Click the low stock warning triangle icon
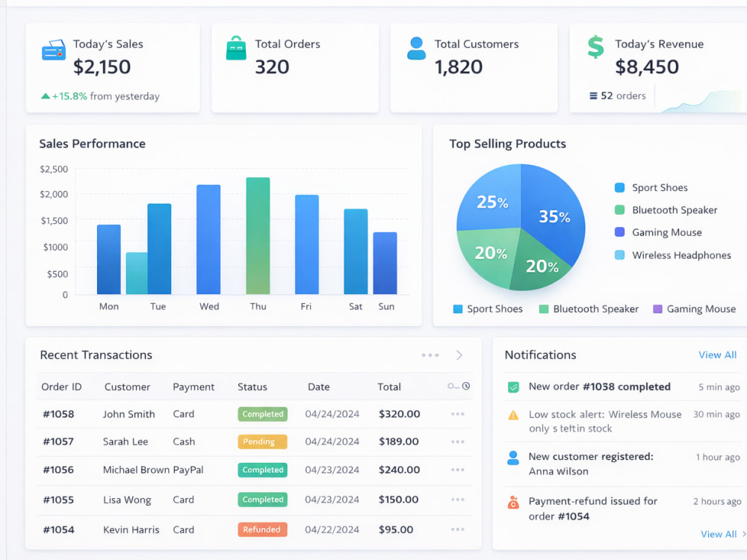This screenshot has width=747, height=560. 513,415
